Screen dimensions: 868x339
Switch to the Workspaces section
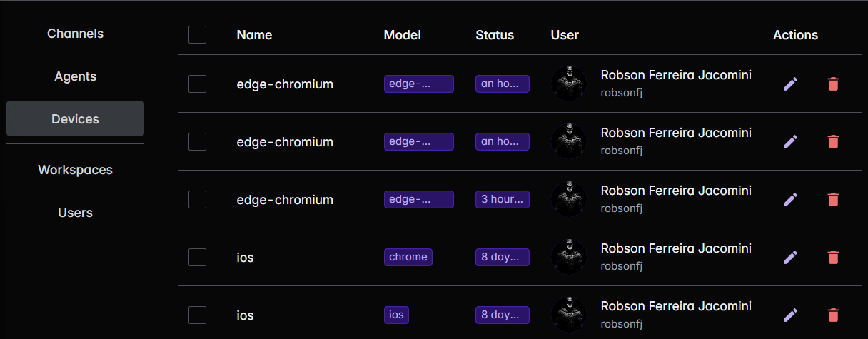point(75,170)
